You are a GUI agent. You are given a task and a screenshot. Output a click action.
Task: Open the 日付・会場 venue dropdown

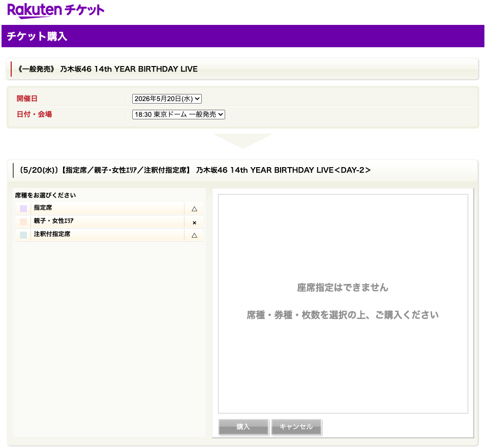coord(178,114)
